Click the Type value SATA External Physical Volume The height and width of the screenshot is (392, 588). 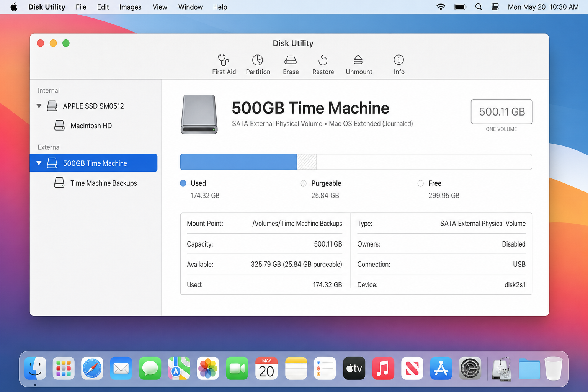(483, 224)
